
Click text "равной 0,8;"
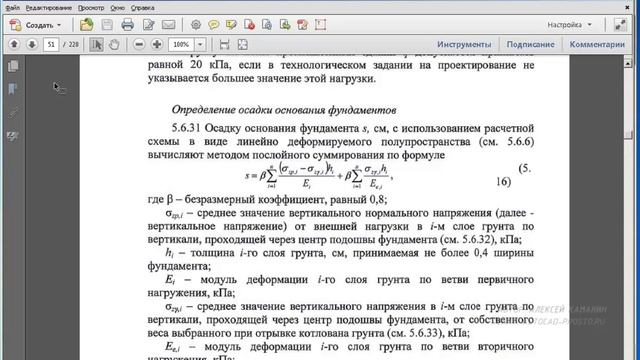(x=358, y=199)
